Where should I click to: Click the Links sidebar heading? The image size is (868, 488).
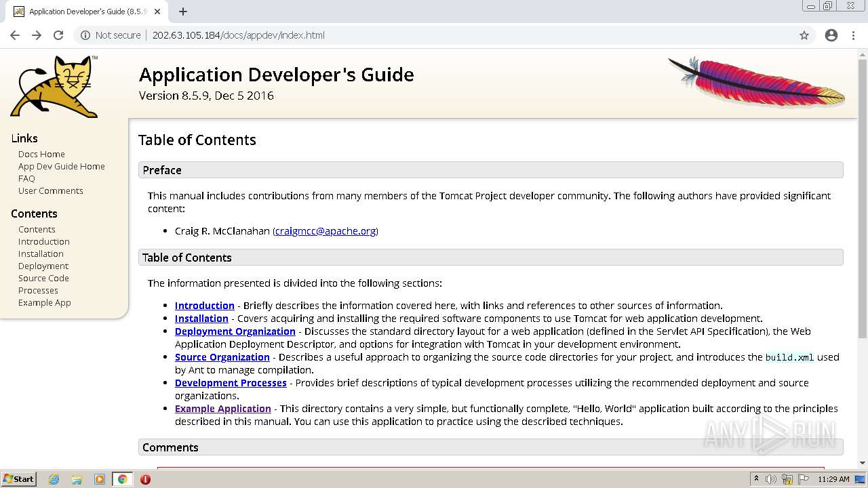point(24,138)
